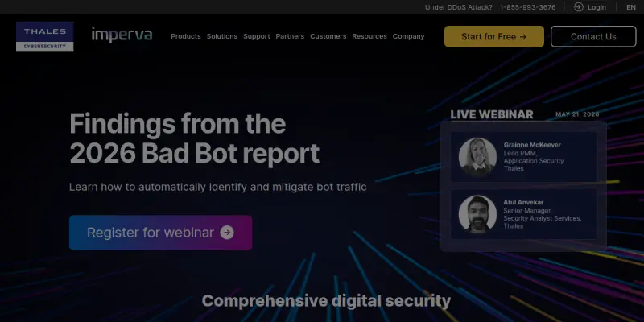
Task: Open Grainne McKeever's speaker photo
Action: point(477,157)
